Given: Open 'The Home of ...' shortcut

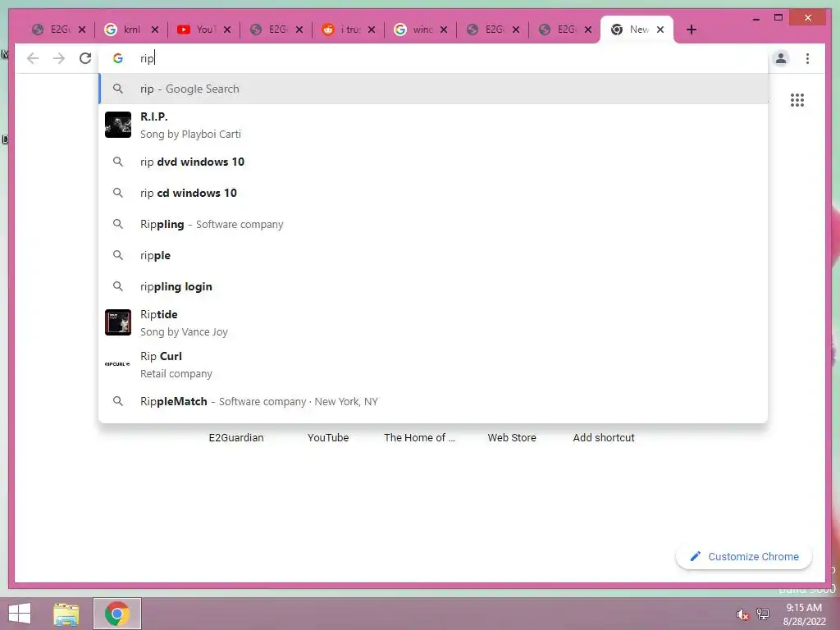Looking at the screenshot, I should tap(419, 438).
